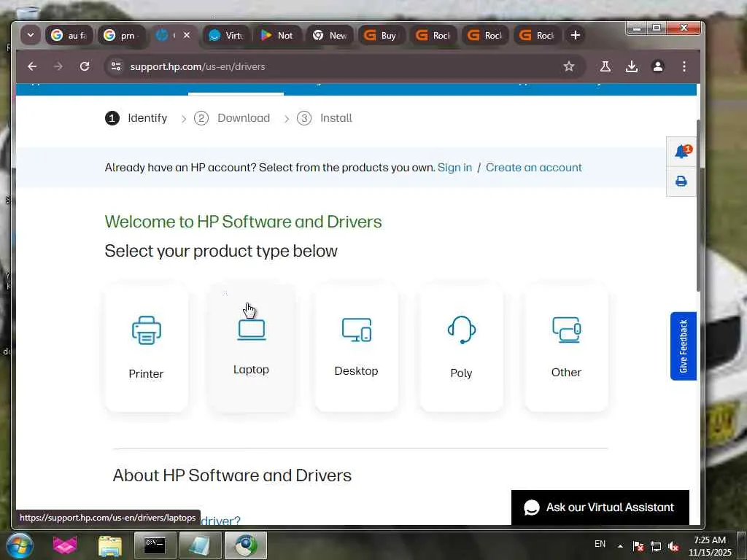Screen dimensions: 747x560
Task: Open the taskbar clock showing 7:25 AM
Action: (710, 546)
